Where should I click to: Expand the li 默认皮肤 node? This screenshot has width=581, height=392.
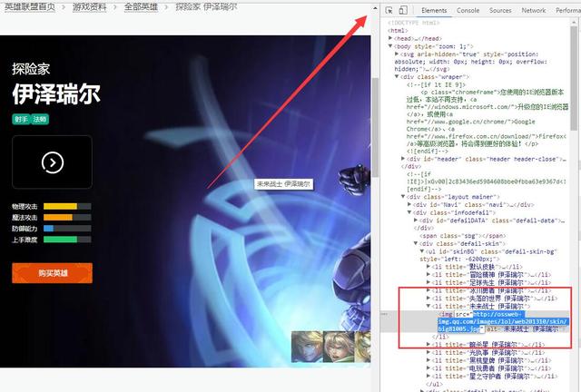(428, 267)
